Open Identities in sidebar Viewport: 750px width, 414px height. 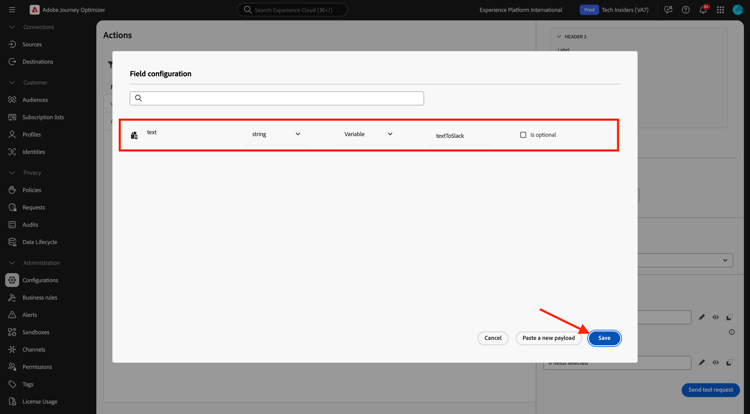coord(33,152)
